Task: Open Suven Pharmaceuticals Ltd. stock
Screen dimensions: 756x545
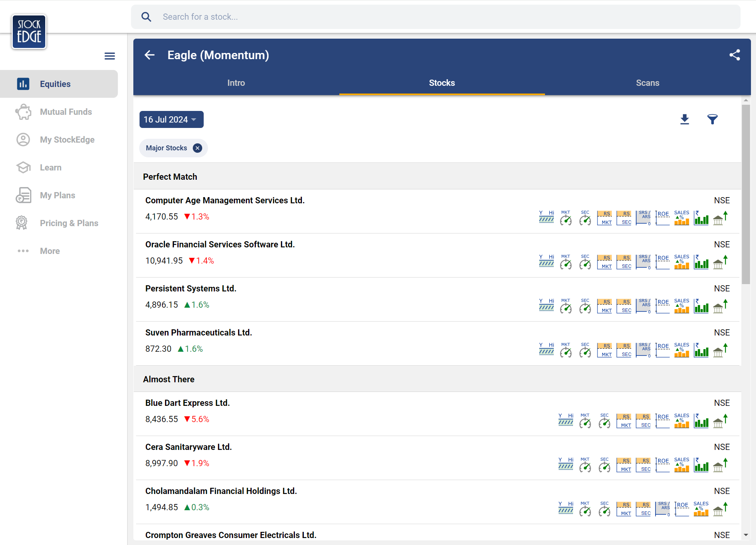Action: click(198, 332)
